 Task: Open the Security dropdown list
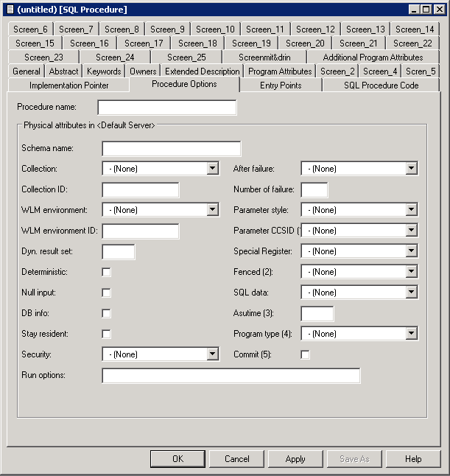click(212, 354)
